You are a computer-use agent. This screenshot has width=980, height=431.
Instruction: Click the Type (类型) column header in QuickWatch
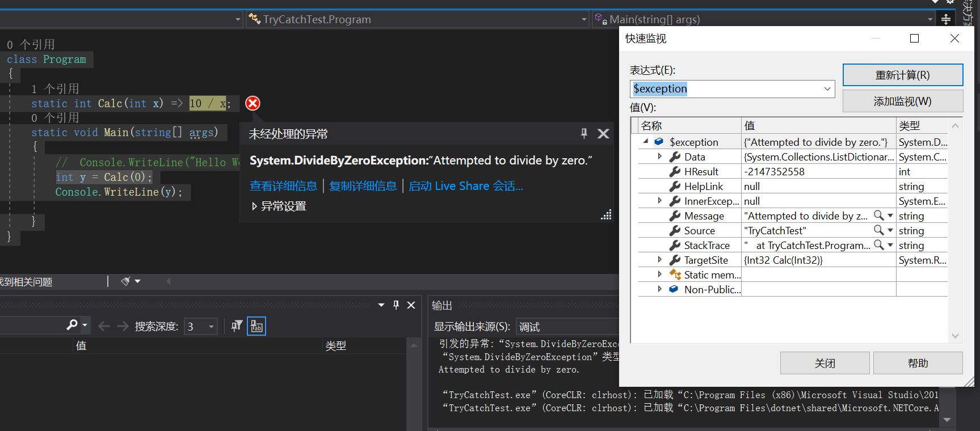[x=922, y=125]
